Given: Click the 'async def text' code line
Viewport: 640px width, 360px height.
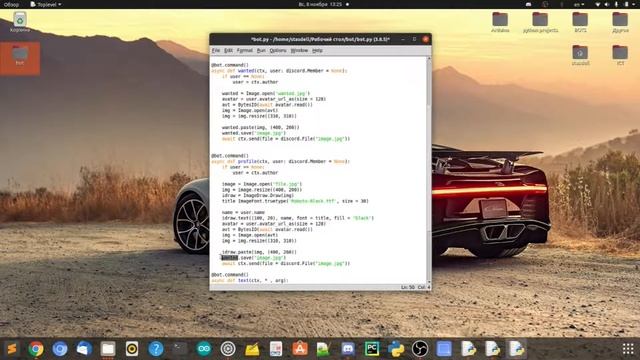Looking at the screenshot, I should click(x=250, y=280).
